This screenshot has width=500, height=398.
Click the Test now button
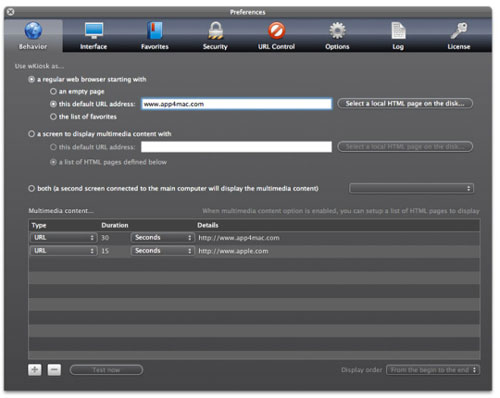(x=106, y=370)
